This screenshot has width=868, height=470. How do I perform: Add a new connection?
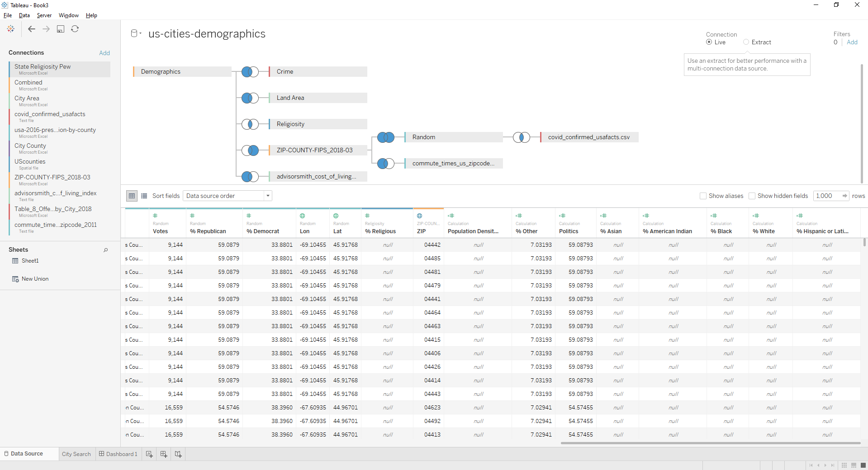pos(104,53)
